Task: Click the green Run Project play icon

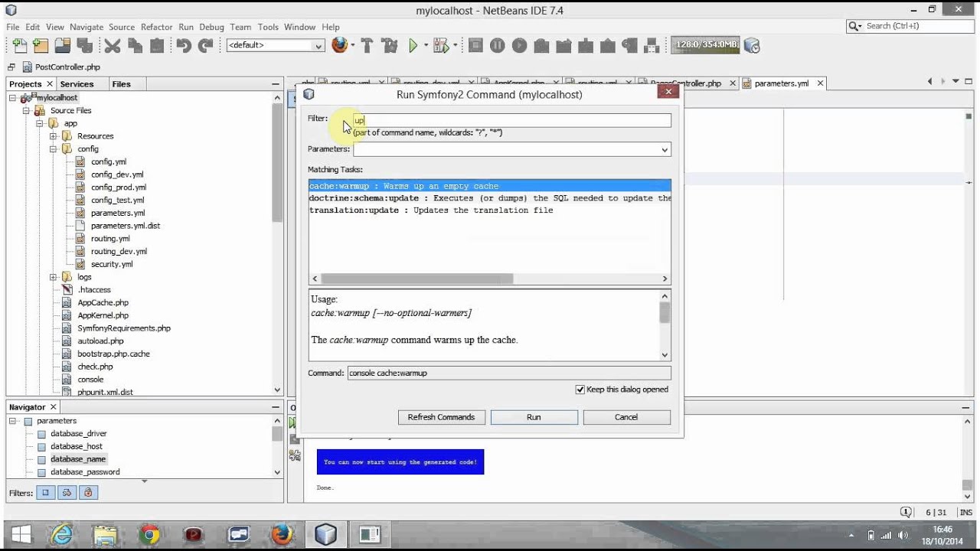Action: tap(413, 46)
